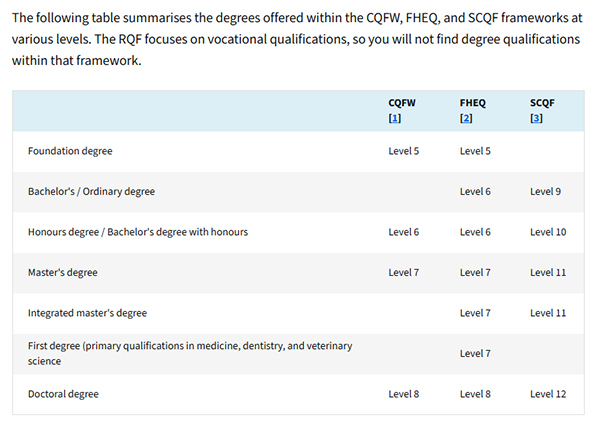Click CQFW Level 5 for Foundation degree
The height and width of the screenshot is (431, 600).
403,151
